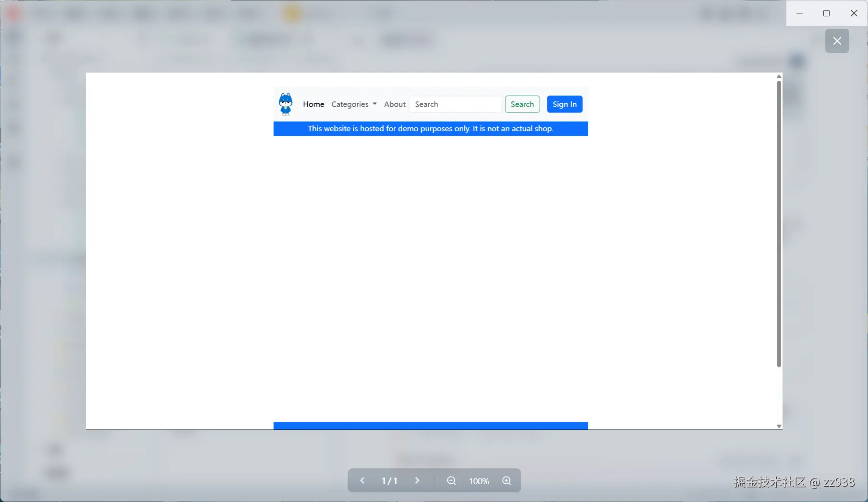Open the About page link

[395, 104]
